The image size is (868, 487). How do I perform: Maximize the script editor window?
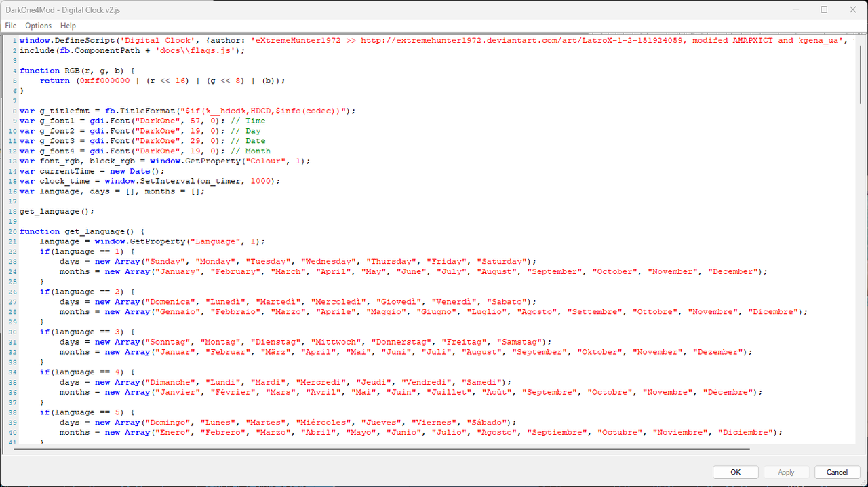tap(824, 9)
